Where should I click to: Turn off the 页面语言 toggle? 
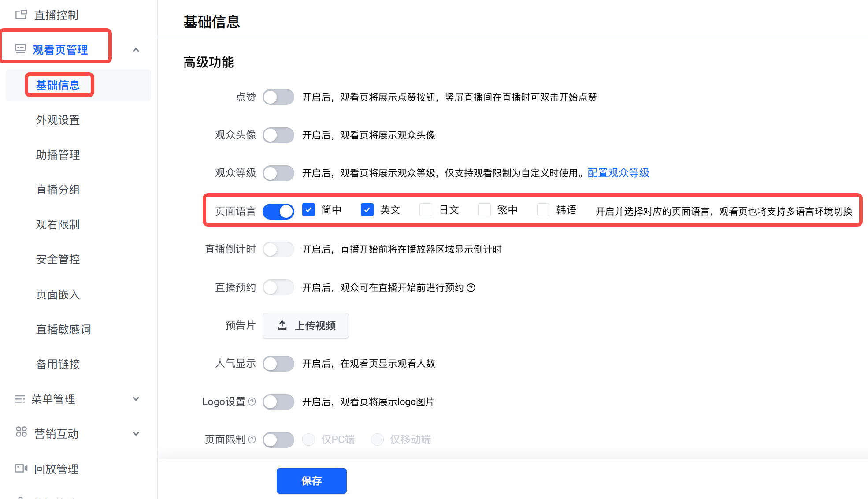(278, 211)
